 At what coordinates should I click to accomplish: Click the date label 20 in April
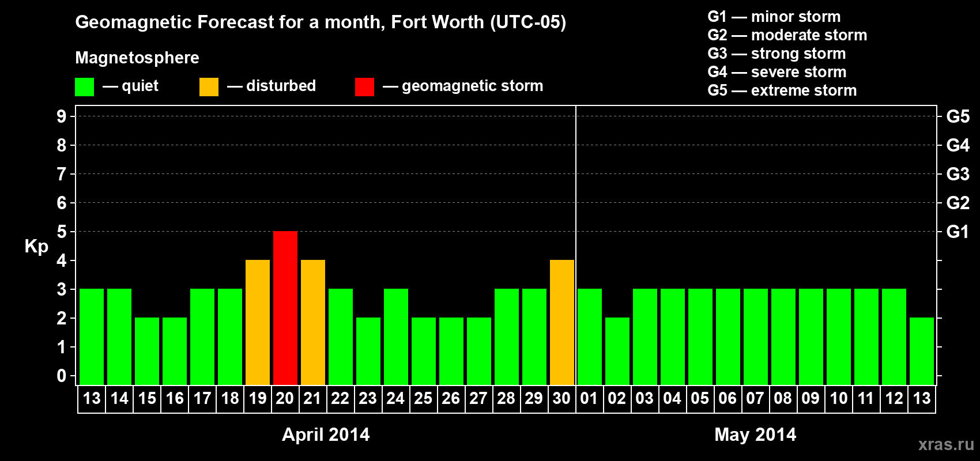pyautogui.click(x=285, y=399)
